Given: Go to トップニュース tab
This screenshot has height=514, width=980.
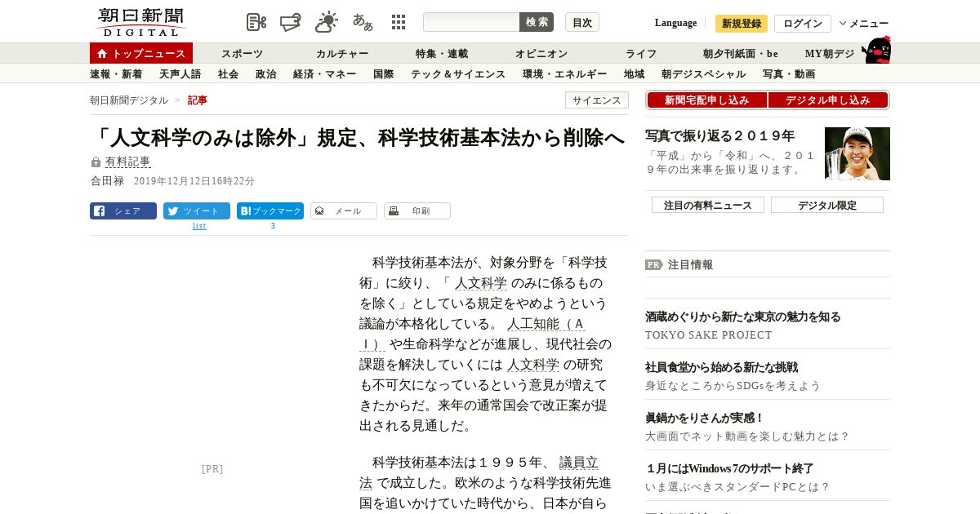Looking at the screenshot, I should [141, 53].
